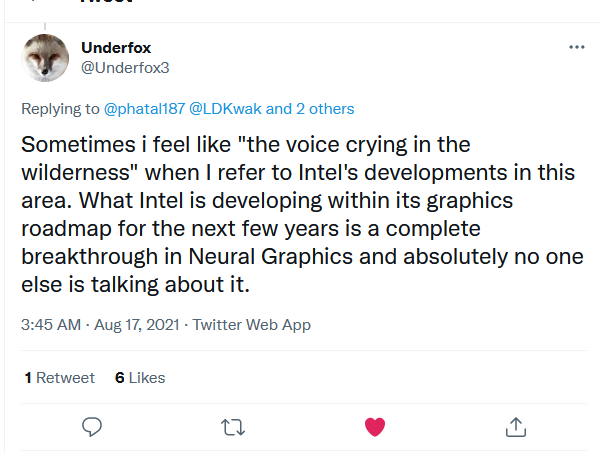This screenshot has height=452, width=601.
Task: View the "6 Likes" list
Action: [140, 377]
